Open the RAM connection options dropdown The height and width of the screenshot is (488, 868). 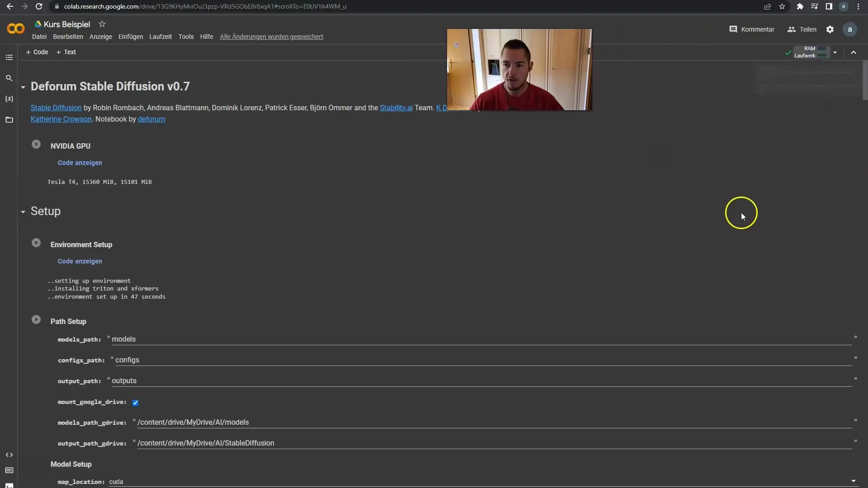pyautogui.click(x=835, y=52)
